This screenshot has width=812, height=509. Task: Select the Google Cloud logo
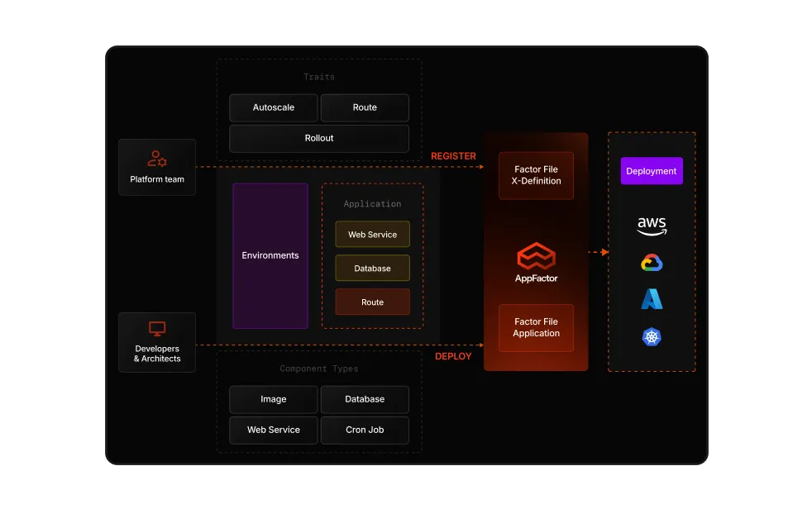point(652,263)
